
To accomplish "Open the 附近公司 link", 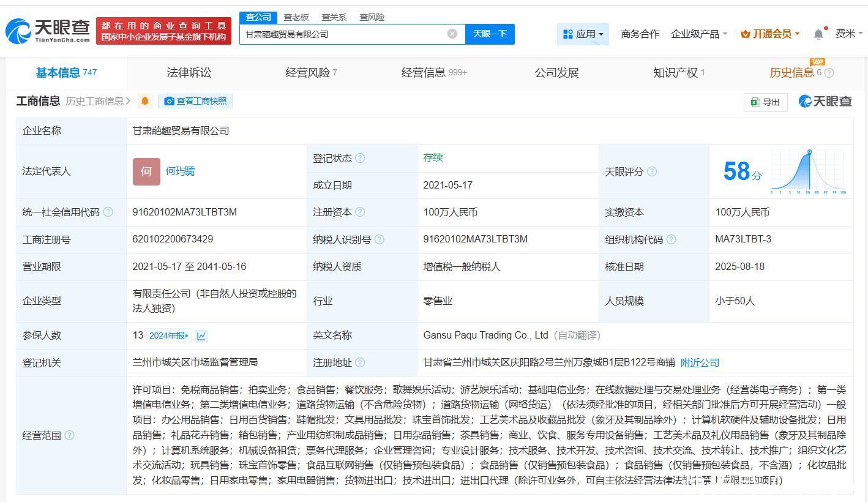I will click(700, 362).
